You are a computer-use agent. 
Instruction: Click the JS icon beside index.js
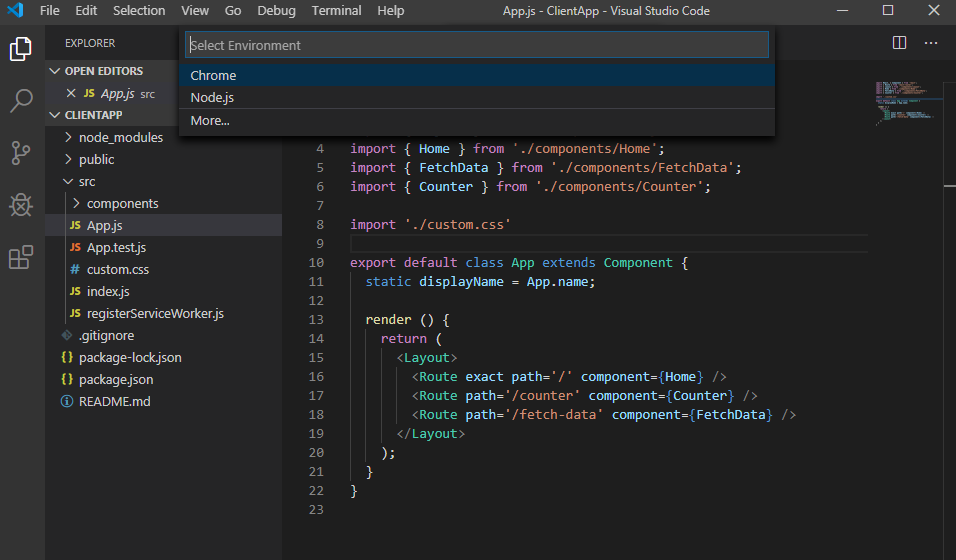point(75,291)
